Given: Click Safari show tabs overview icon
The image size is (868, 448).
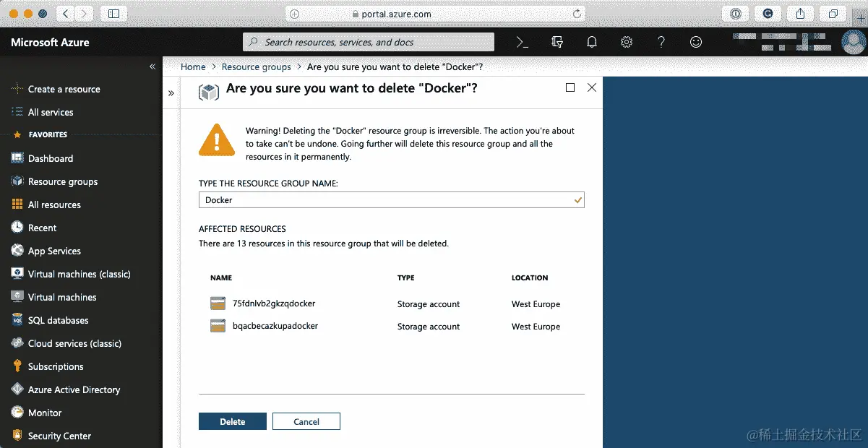Looking at the screenshot, I should point(833,14).
